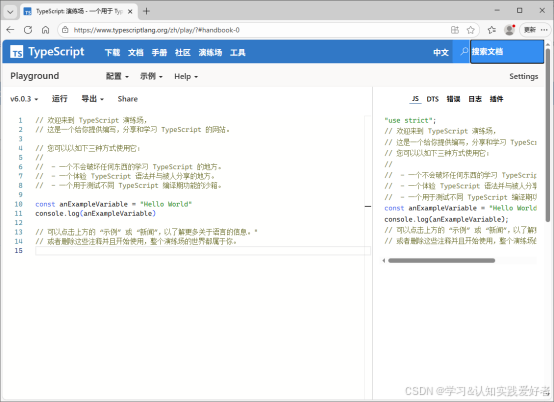Open the browser home page icon
The height and width of the screenshot is (402, 554).
[45, 30]
